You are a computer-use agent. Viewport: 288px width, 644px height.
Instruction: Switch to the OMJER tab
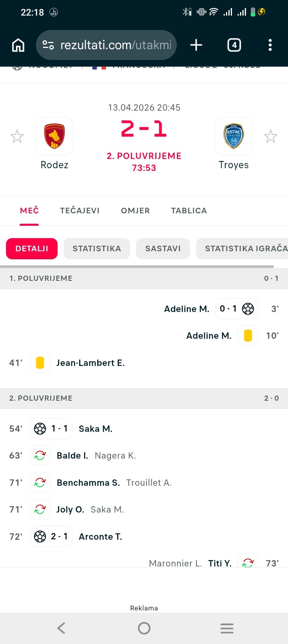(135, 211)
